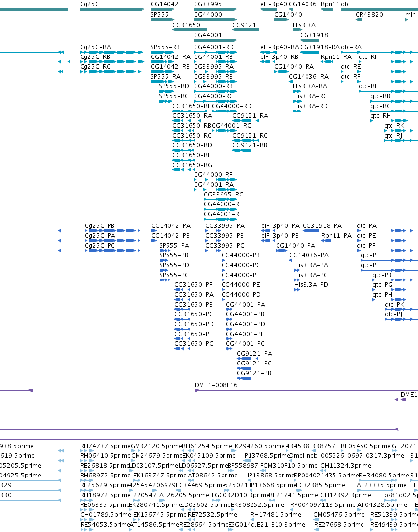Select the SP555 gene label

coord(160,15)
